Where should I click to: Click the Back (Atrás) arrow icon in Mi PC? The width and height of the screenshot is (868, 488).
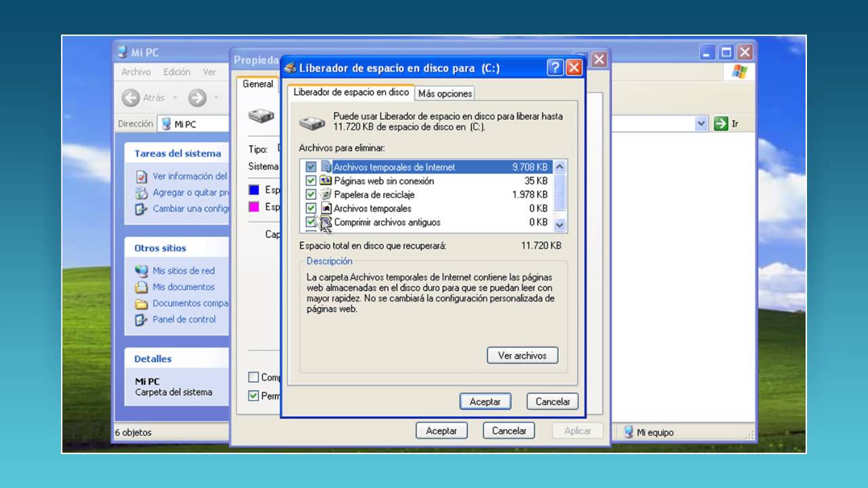pos(131,98)
